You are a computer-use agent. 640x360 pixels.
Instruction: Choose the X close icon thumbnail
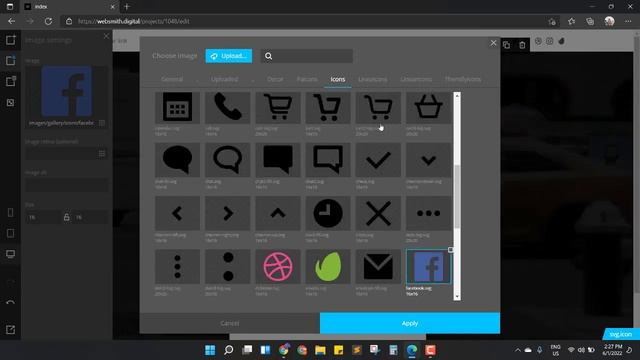click(378, 213)
